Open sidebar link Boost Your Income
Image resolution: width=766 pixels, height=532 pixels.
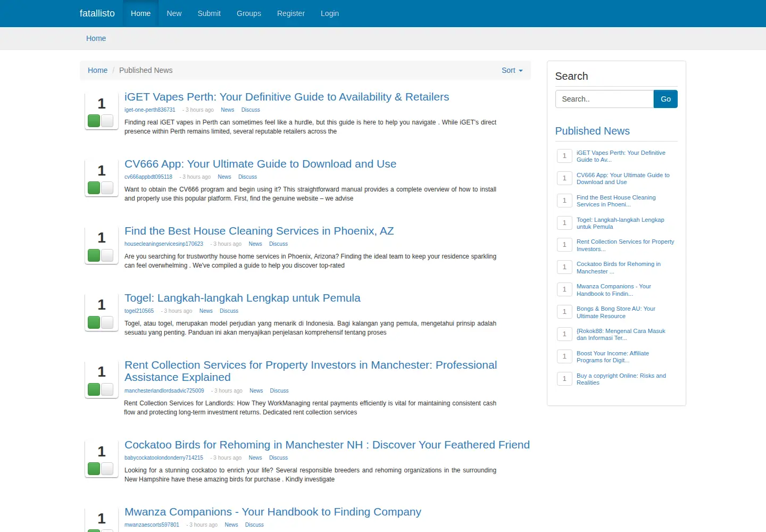coord(613,357)
